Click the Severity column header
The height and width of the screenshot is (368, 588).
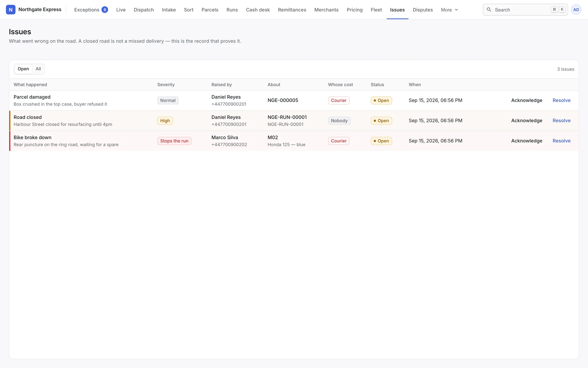point(166,85)
